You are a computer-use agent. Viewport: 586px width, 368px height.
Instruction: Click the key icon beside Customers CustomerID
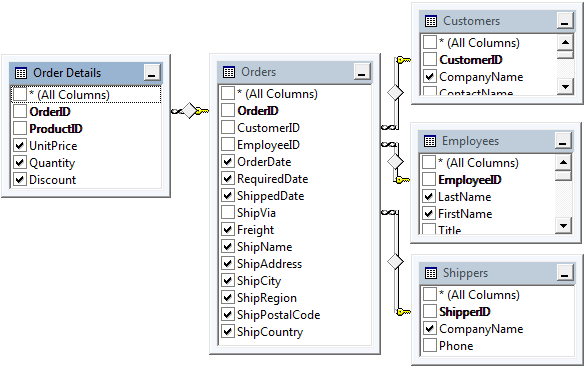pyautogui.click(x=404, y=60)
